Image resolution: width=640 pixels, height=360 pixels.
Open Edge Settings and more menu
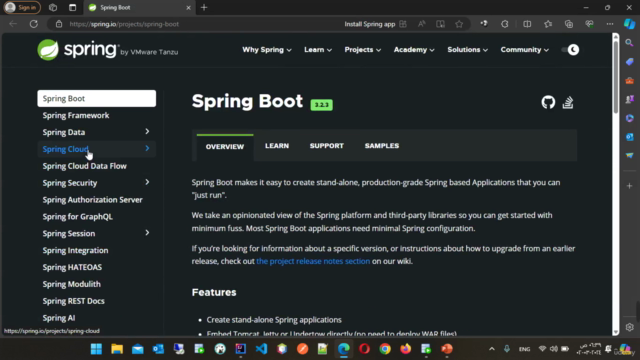[610, 24]
